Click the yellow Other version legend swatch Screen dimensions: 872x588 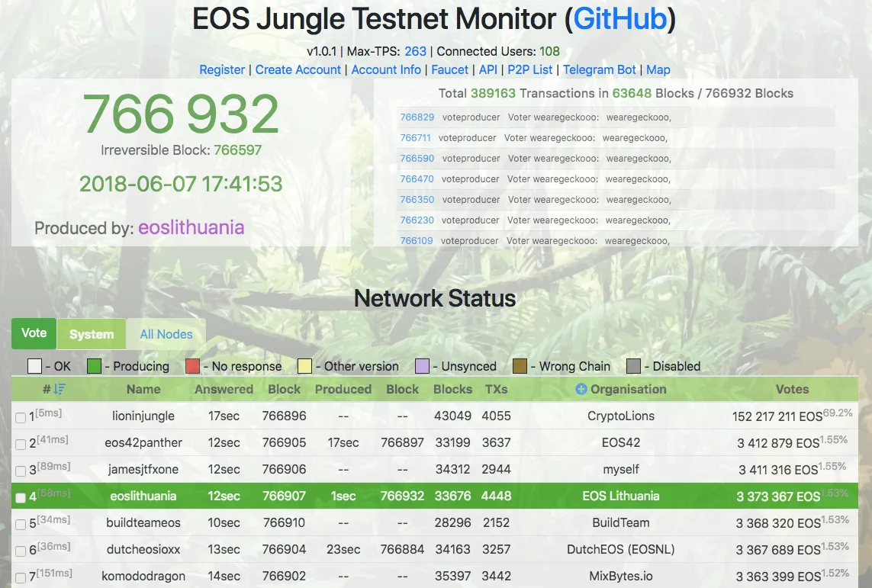pyautogui.click(x=304, y=366)
